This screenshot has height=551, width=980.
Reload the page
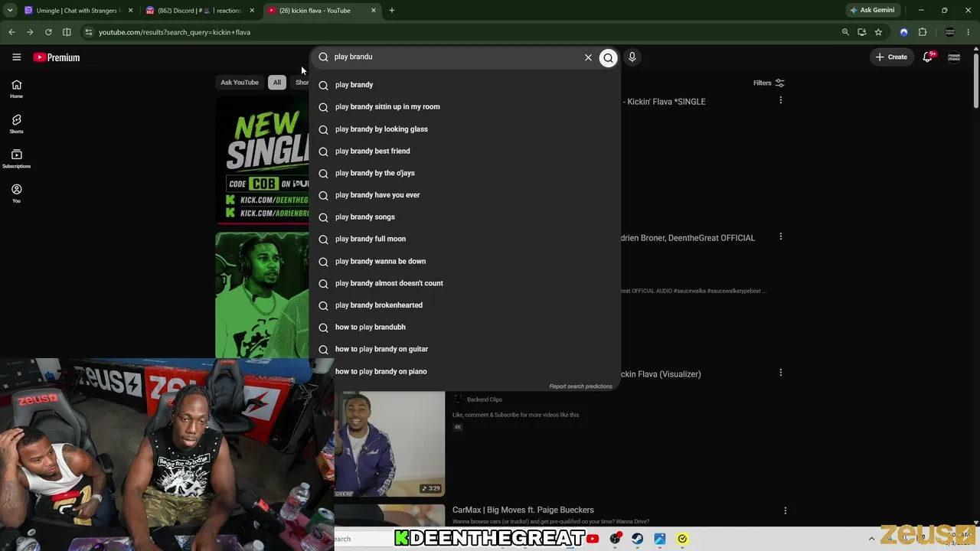(48, 32)
